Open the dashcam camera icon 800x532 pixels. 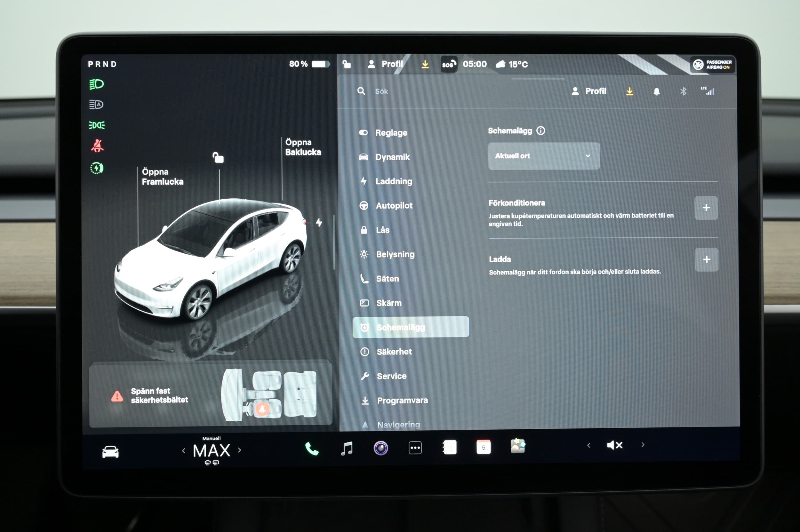380,448
